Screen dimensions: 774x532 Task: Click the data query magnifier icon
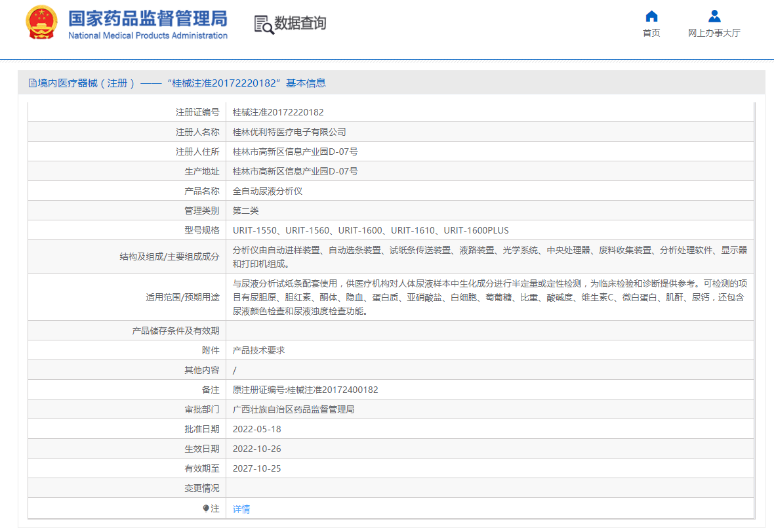[264, 24]
